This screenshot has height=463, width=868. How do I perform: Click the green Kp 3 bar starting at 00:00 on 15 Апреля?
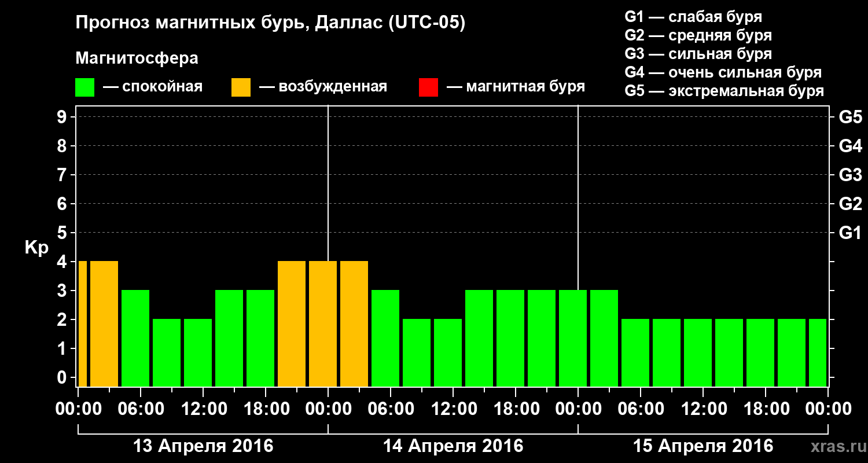[604, 338]
